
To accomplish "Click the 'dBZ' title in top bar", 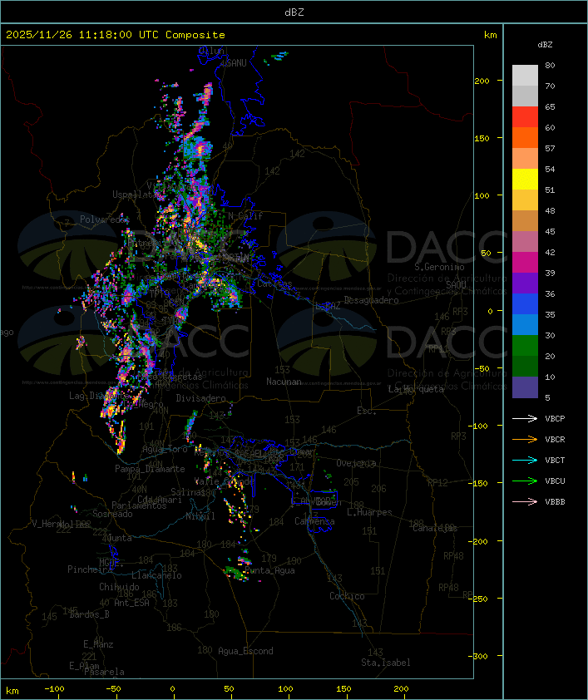I will [x=294, y=12].
